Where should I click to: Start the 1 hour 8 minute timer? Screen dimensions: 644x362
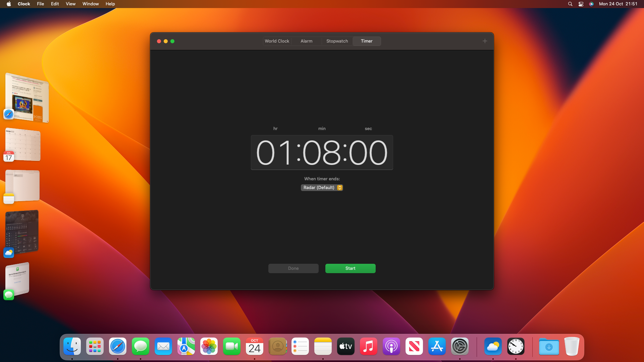tap(350, 268)
